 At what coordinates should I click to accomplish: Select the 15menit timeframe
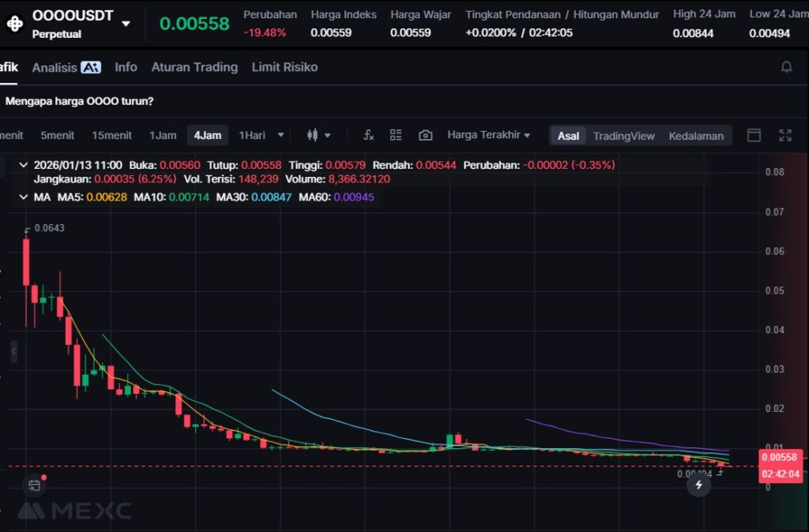pos(111,135)
